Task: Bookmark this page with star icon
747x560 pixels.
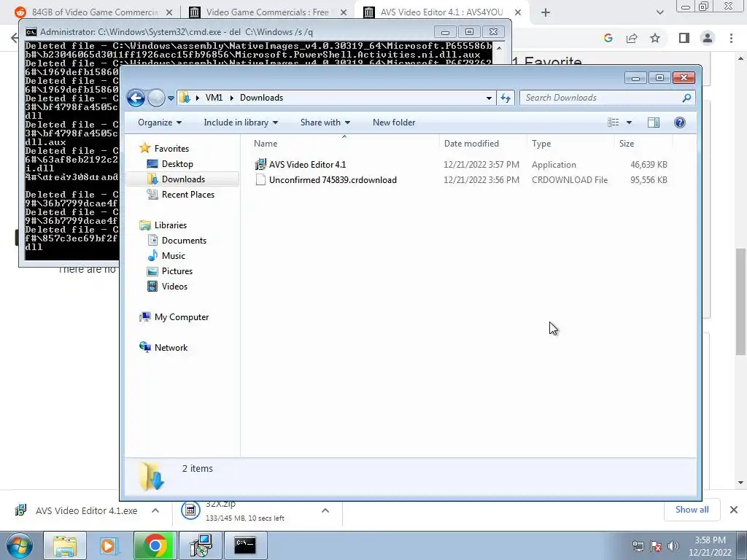Action: point(656,38)
